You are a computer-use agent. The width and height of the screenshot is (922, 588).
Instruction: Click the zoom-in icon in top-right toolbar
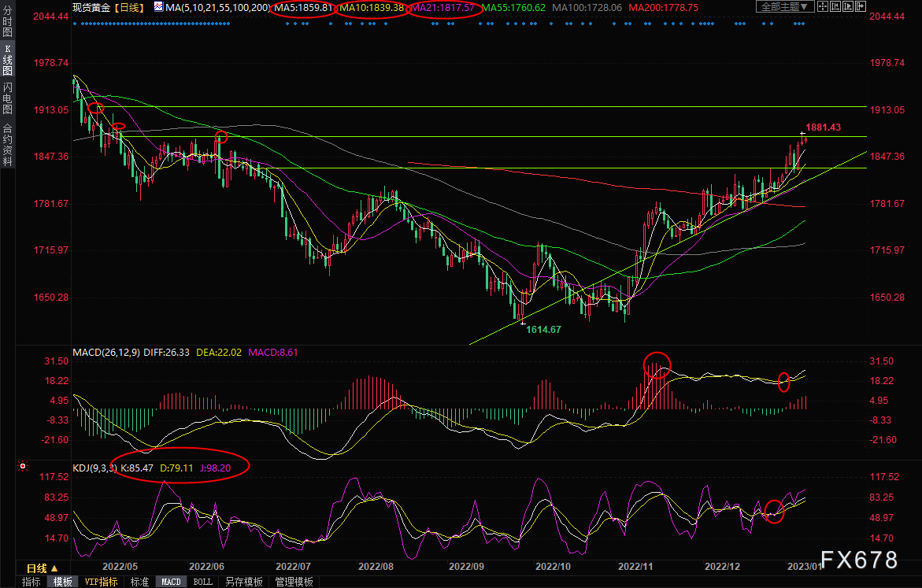coord(824,7)
